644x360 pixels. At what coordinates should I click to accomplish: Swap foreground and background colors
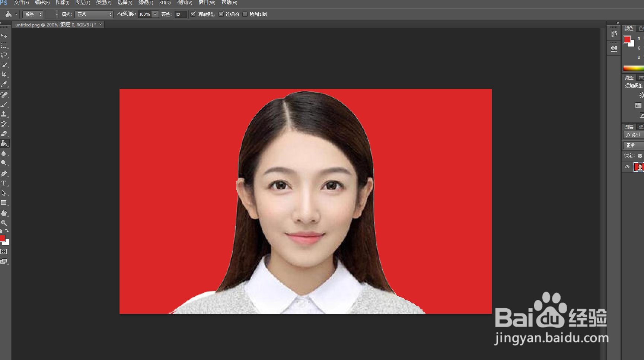(x=7, y=231)
